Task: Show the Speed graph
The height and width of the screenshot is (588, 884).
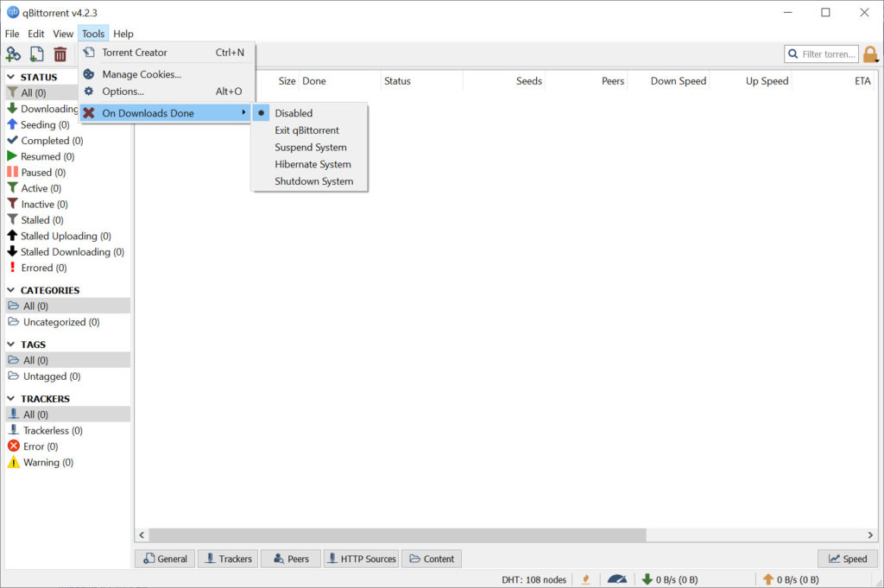Action: (848, 559)
